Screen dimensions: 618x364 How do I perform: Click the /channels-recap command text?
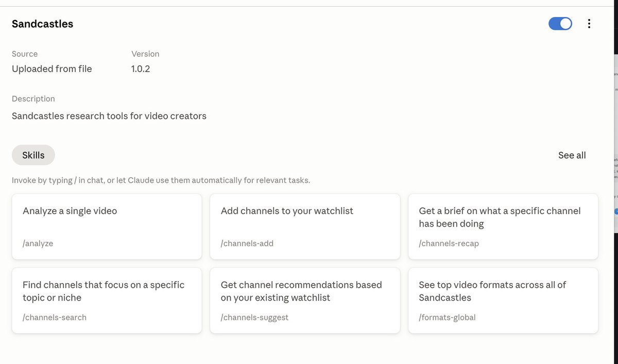pos(449,244)
